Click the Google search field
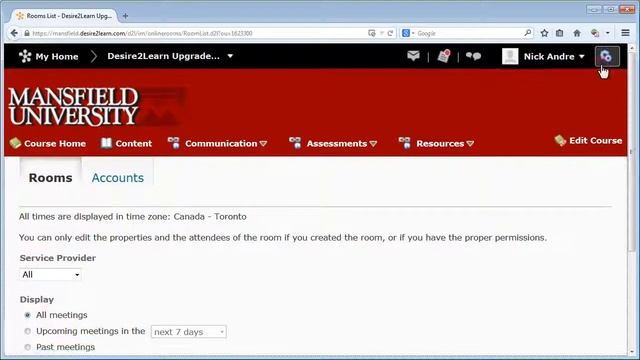Image resolution: width=640 pixels, height=360 pixels. pyautogui.click(x=469, y=33)
